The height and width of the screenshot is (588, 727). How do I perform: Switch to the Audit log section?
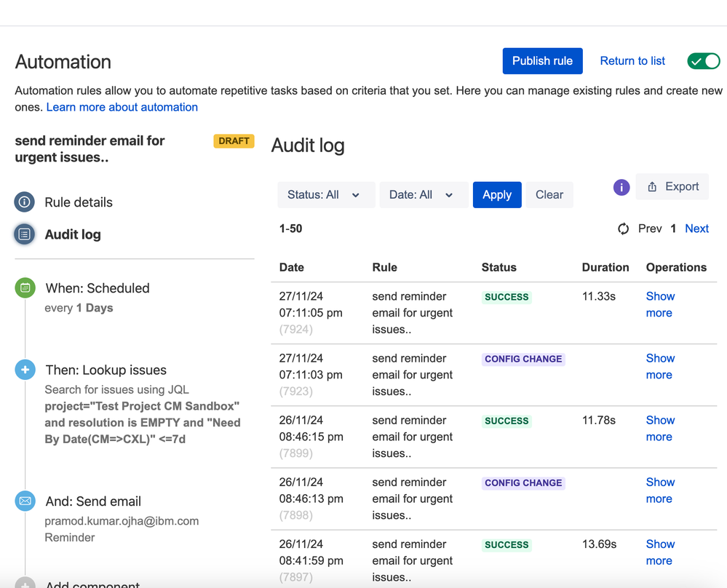point(73,234)
